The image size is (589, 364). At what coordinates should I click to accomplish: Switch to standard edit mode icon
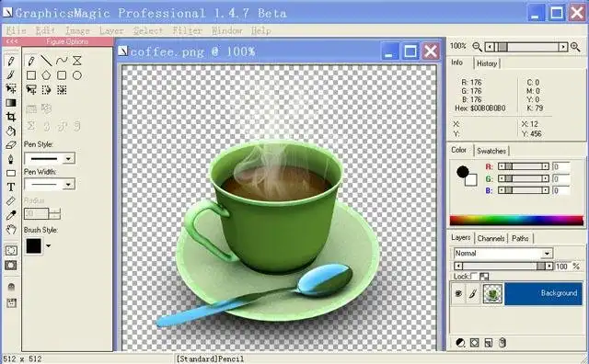click(11, 250)
